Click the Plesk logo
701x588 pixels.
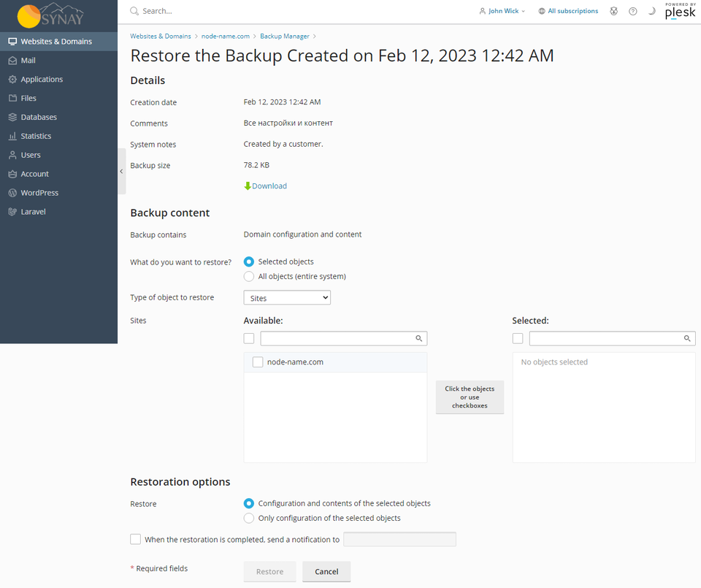pyautogui.click(x=680, y=11)
